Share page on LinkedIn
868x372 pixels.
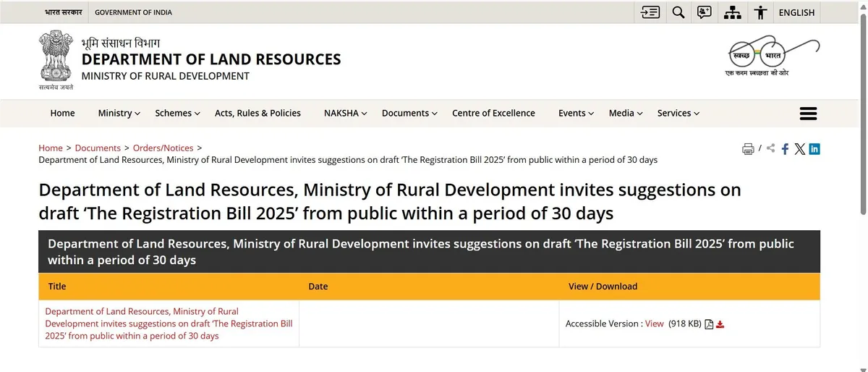pos(814,149)
